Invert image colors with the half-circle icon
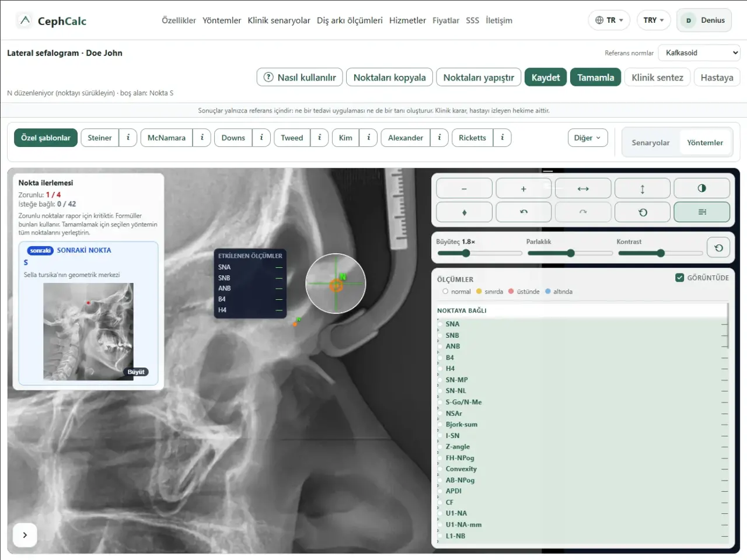Screen dimensions: 747x560 701,188
